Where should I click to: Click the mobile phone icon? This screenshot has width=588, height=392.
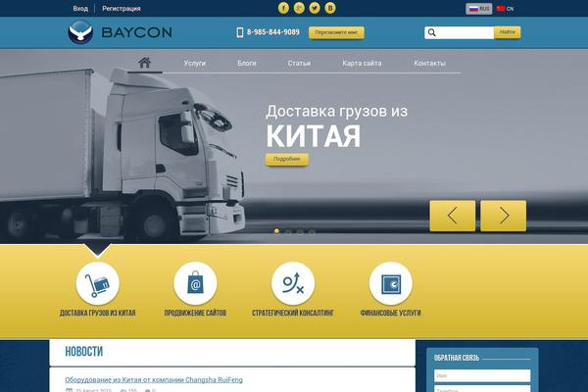click(x=240, y=32)
